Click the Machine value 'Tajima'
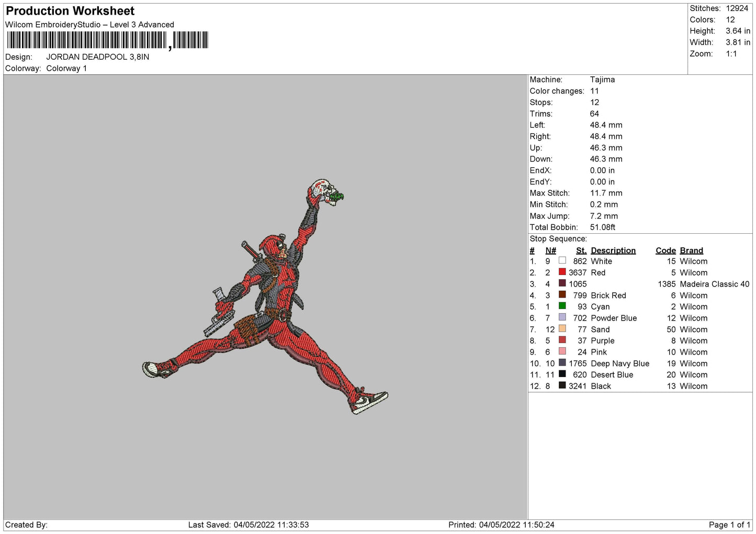The height and width of the screenshot is (534, 756). [x=602, y=79]
